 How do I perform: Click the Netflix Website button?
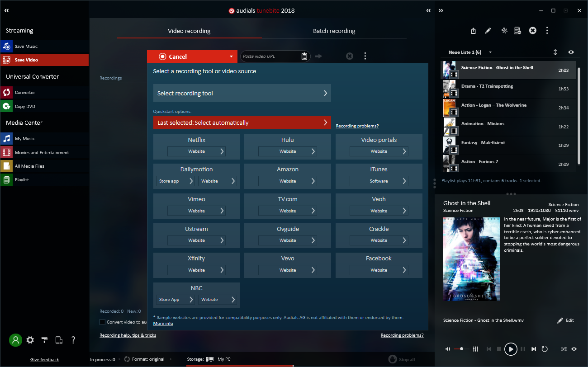(x=196, y=151)
